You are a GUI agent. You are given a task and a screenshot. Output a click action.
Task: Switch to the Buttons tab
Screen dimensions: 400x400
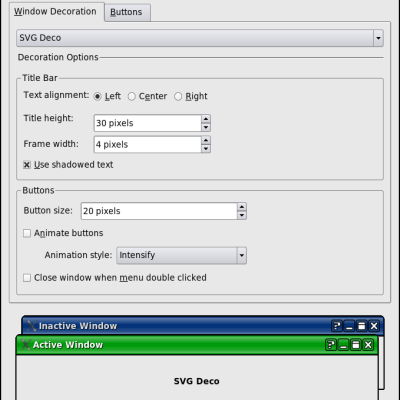127,12
